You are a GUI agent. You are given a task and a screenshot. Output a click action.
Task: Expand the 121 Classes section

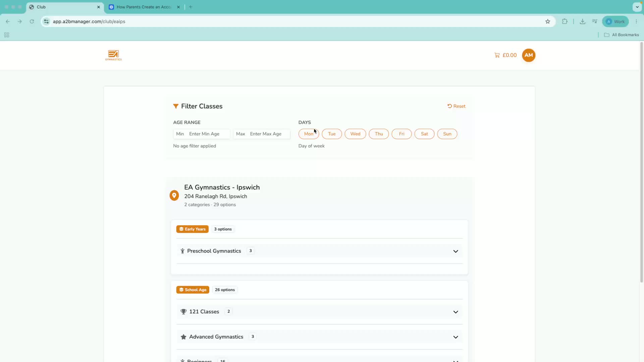pyautogui.click(x=319, y=312)
